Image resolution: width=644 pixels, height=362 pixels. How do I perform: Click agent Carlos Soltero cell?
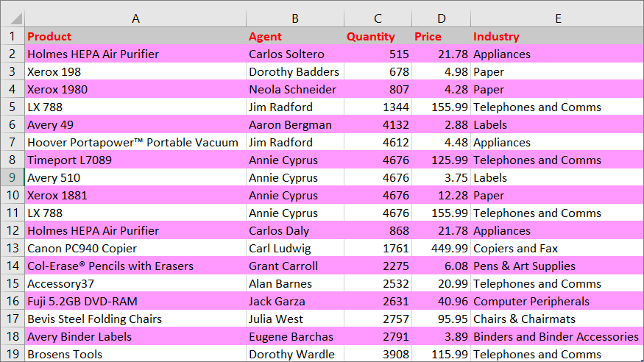[x=295, y=54]
